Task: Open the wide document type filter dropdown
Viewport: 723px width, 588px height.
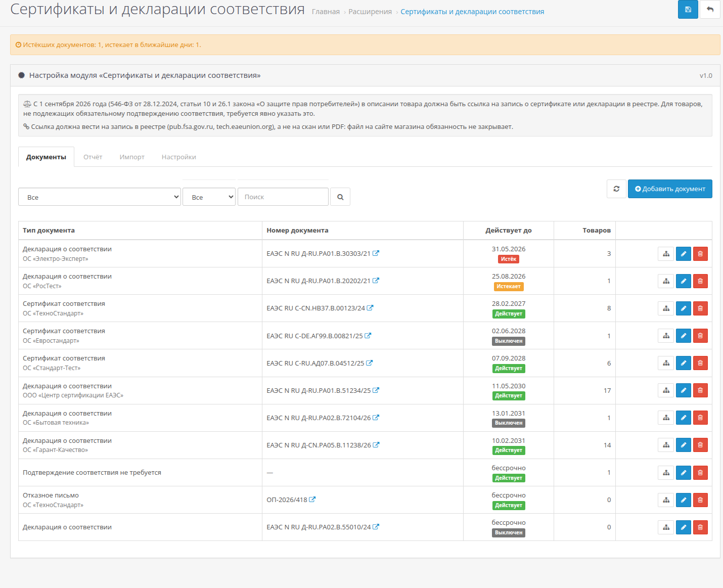Action: tap(100, 197)
